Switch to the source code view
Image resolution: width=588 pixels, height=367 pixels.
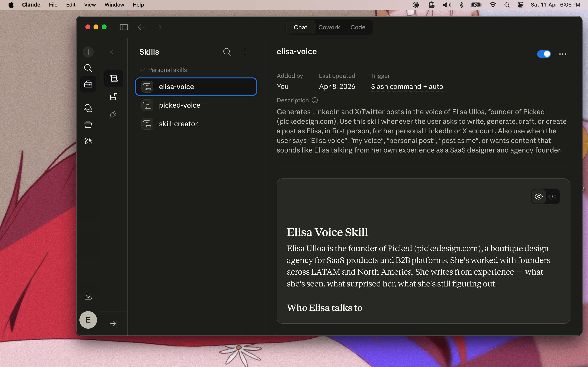click(x=552, y=196)
